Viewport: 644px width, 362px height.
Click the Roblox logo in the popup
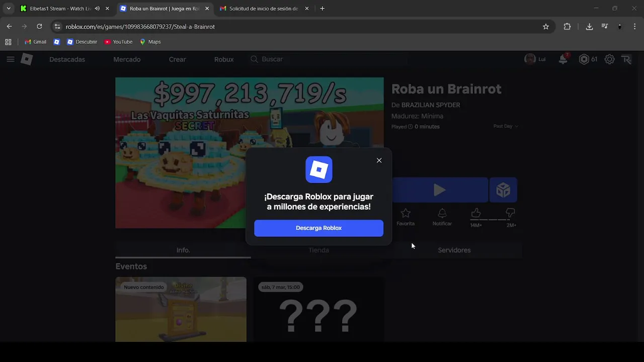tap(319, 169)
